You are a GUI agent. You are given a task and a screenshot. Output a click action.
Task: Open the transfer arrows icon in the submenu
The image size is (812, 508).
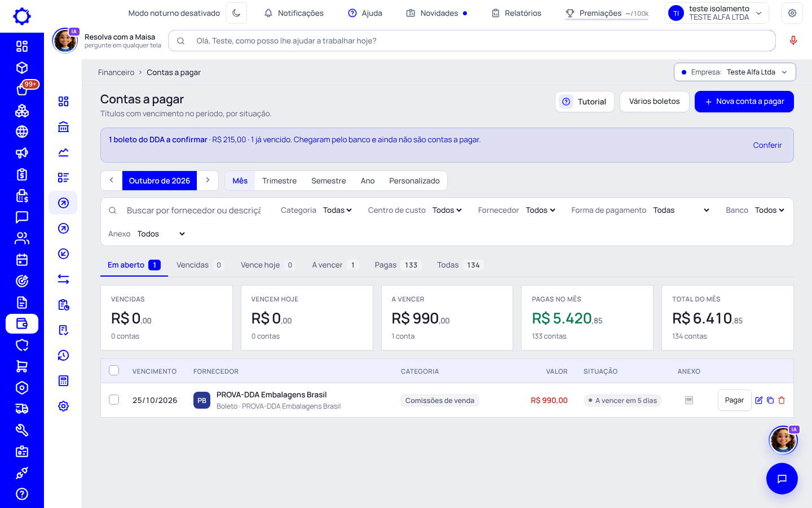click(x=63, y=279)
